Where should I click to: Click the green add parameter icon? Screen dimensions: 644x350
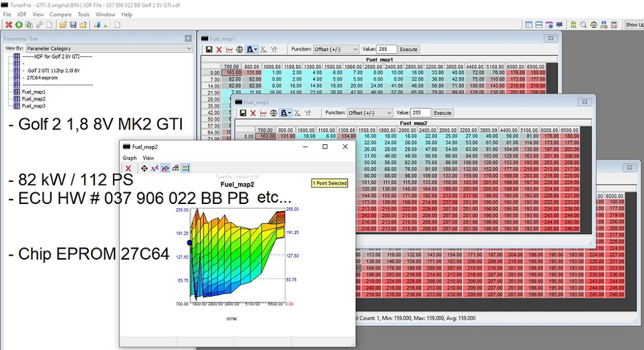click(x=19, y=25)
